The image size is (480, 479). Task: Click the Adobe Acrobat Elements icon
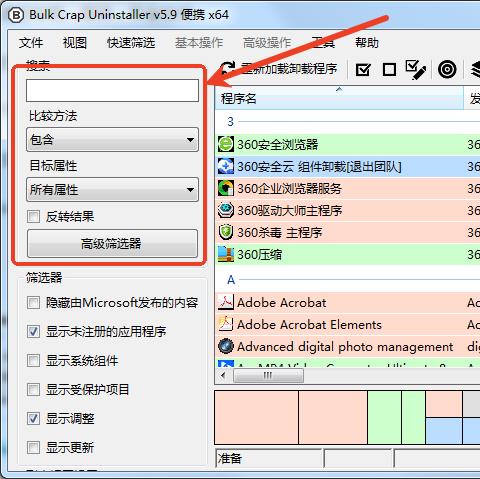coord(226,324)
